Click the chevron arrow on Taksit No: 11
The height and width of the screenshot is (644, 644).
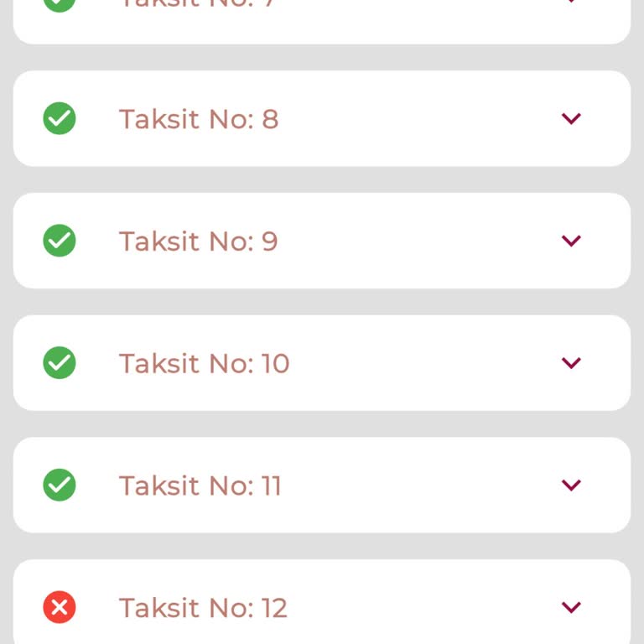(x=571, y=485)
